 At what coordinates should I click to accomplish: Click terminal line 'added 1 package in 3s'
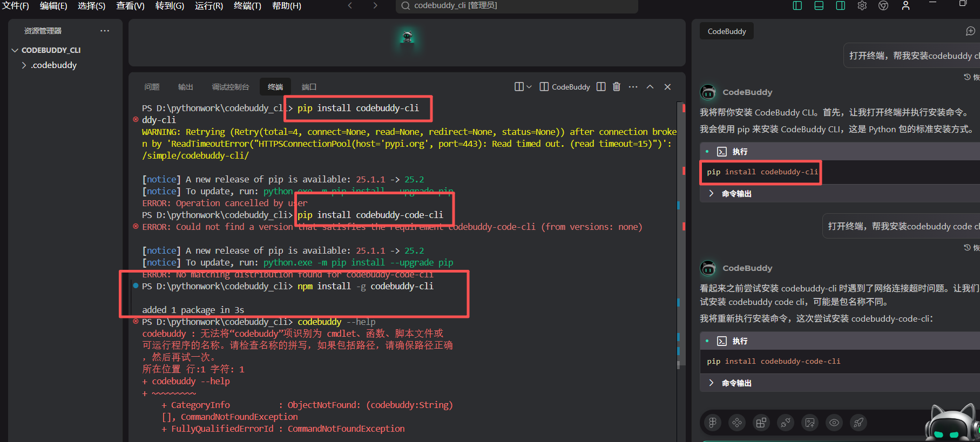point(193,310)
